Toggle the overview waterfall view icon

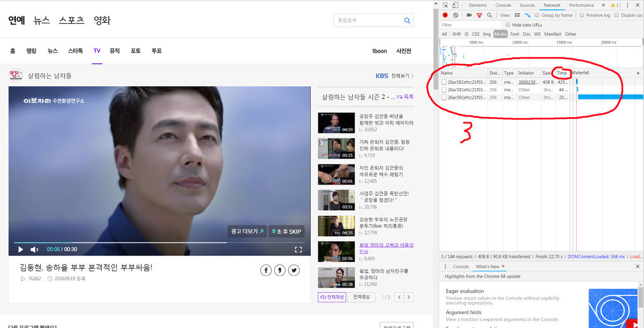point(528,15)
